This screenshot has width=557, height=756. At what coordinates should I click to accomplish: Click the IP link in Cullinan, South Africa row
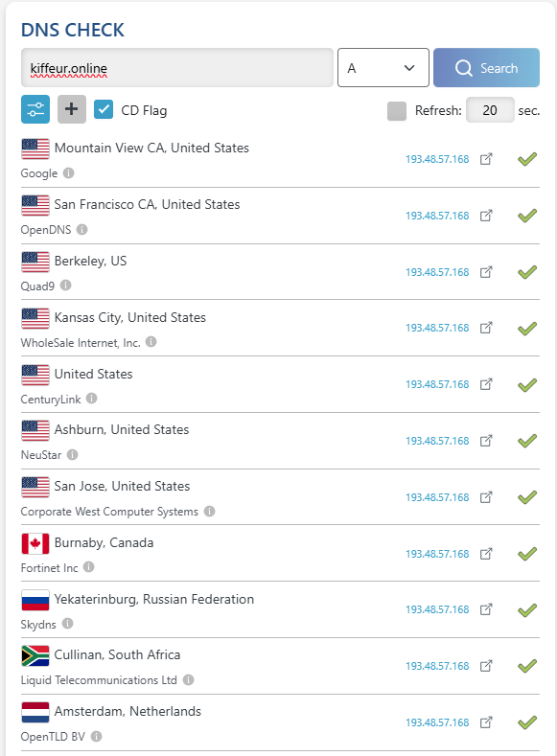(x=437, y=666)
